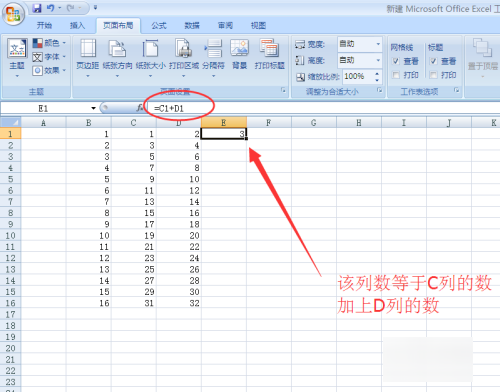
Task: Open the Breaks (分隔符) tool
Action: tap(213, 58)
